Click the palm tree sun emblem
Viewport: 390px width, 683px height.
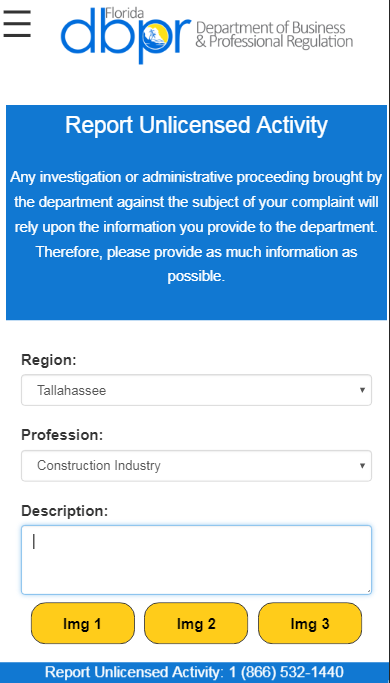pos(156,36)
